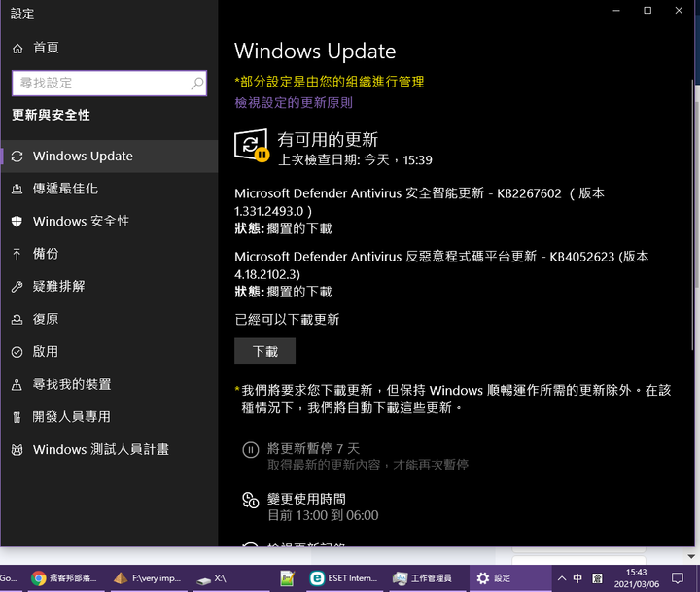Click 已經可以下載更新 text
Image resolution: width=700 pixels, height=592 pixels.
[287, 319]
